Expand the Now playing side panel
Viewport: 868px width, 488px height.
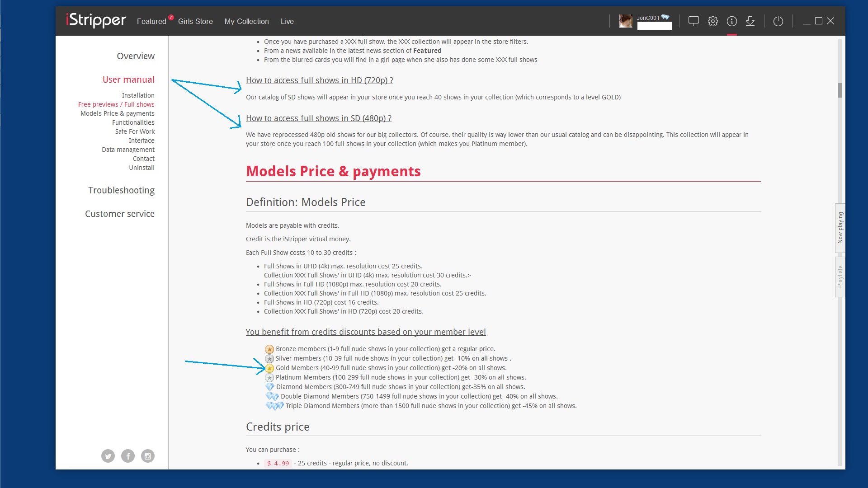tap(840, 228)
